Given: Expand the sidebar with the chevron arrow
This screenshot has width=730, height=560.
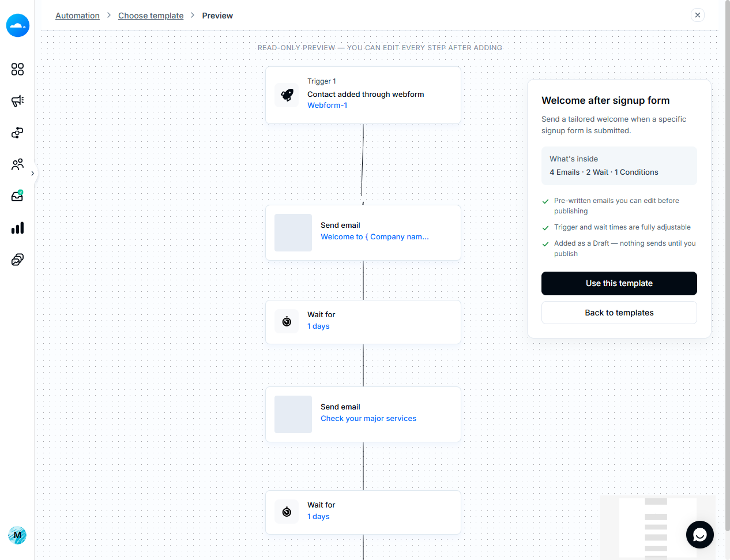Looking at the screenshot, I should 32,173.
